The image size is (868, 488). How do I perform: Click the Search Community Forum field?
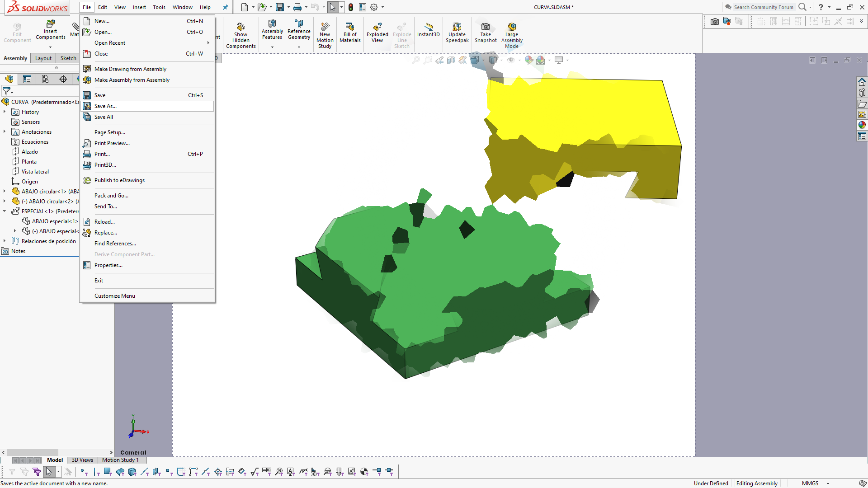[763, 7]
